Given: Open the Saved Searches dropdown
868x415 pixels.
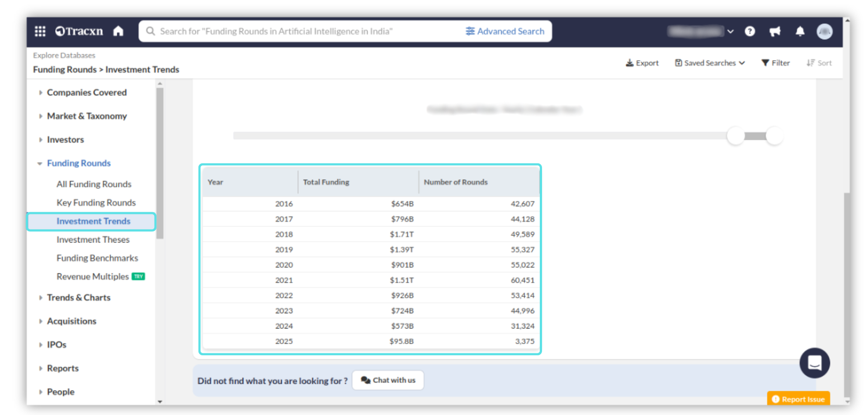Looking at the screenshot, I should (x=710, y=63).
